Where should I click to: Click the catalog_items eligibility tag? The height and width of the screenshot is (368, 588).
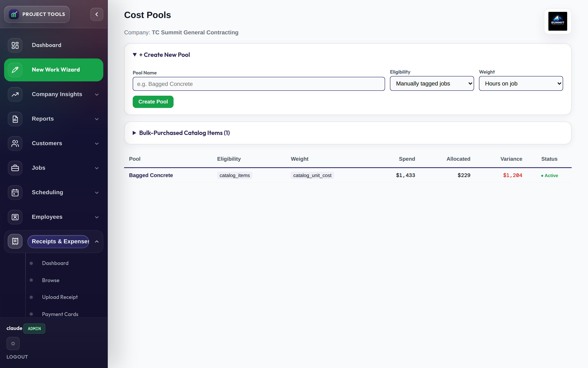(x=234, y=175)
